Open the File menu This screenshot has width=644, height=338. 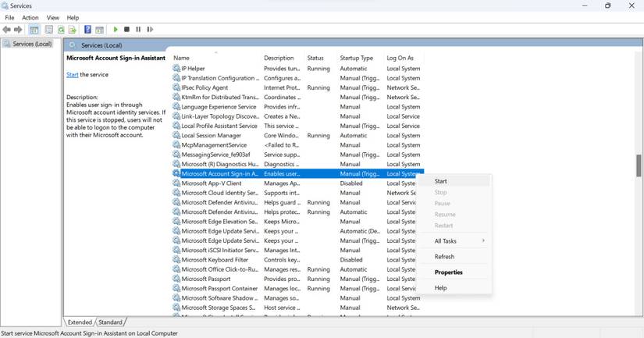coord(9,18)
